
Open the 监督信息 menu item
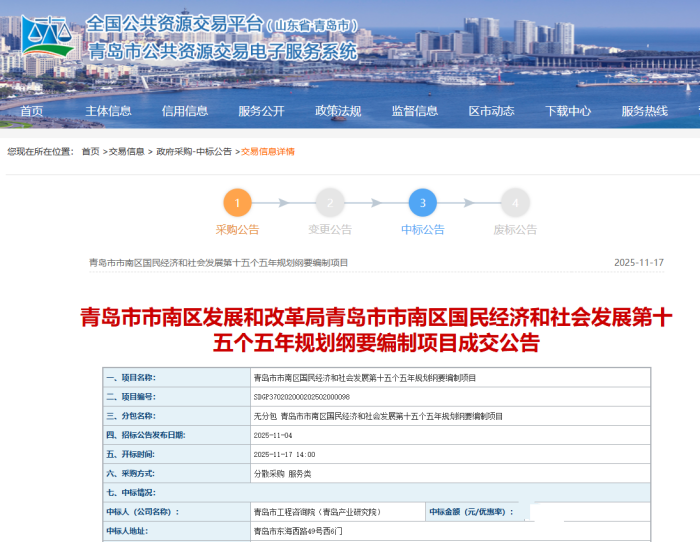pos(415,111)
